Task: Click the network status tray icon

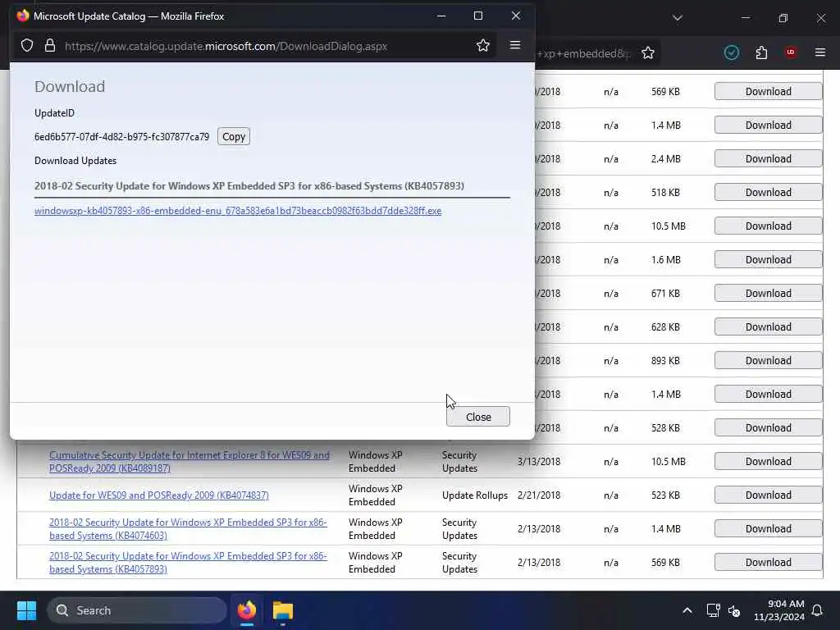Action: [x=713, y=610]
